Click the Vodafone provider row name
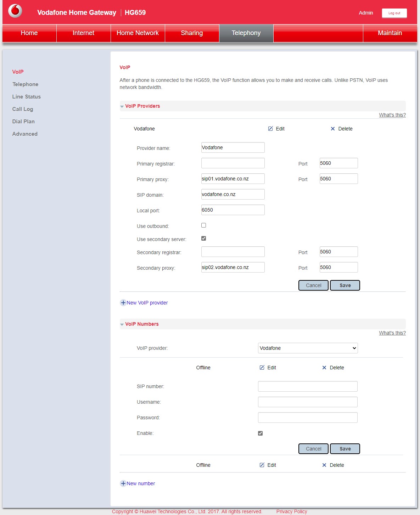 144,129
